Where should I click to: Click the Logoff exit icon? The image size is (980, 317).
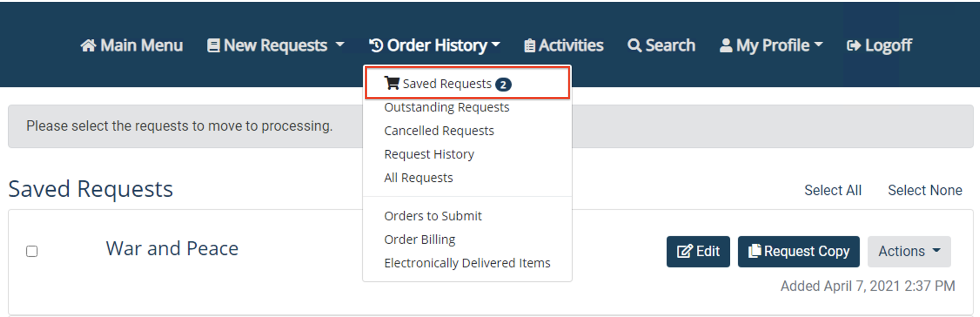coord(853,45)
